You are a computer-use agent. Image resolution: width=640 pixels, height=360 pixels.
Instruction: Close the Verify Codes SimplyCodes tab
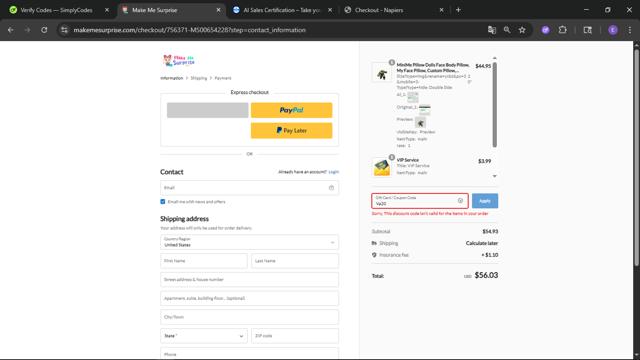(107, 10)
